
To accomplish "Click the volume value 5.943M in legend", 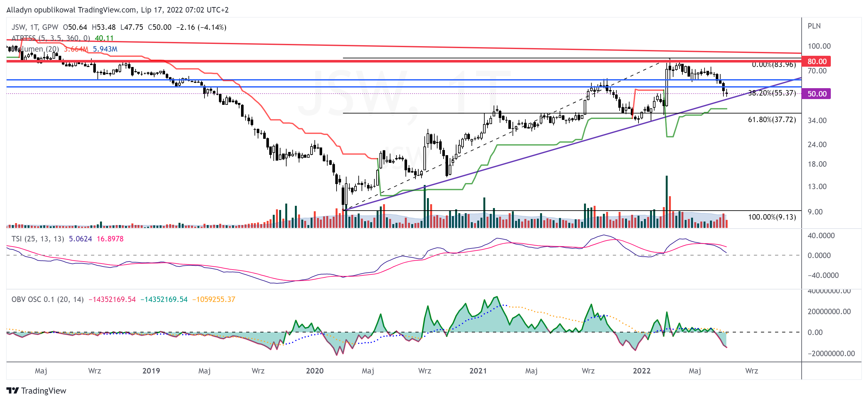I will click(105, 49).
